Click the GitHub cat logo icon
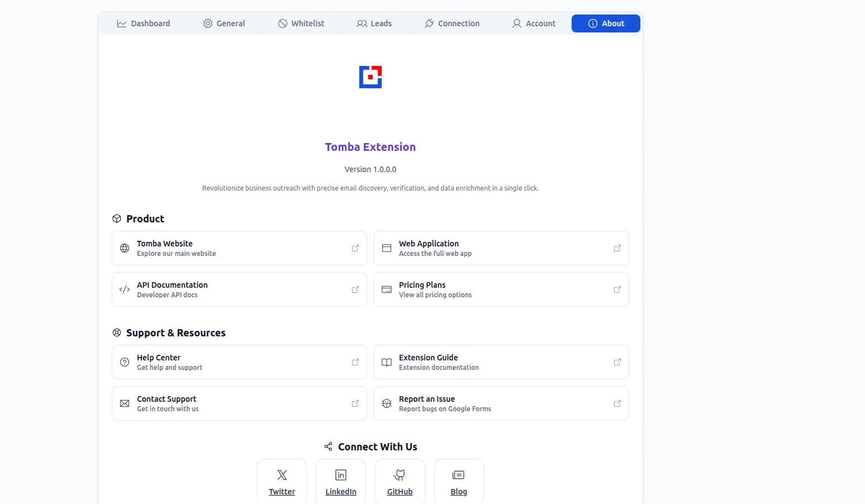865x504 pixels. [400, 475]
